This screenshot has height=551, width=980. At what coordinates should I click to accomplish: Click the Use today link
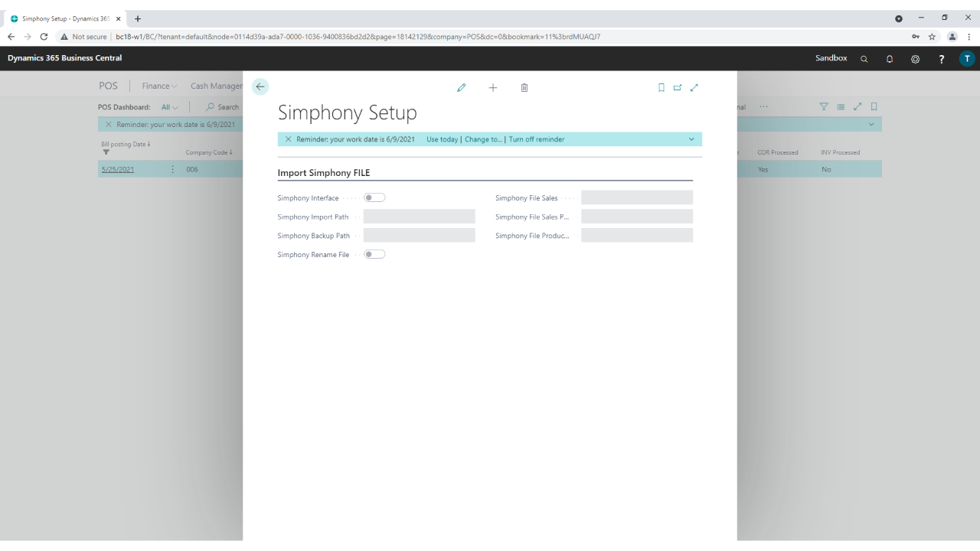(443, 139)
